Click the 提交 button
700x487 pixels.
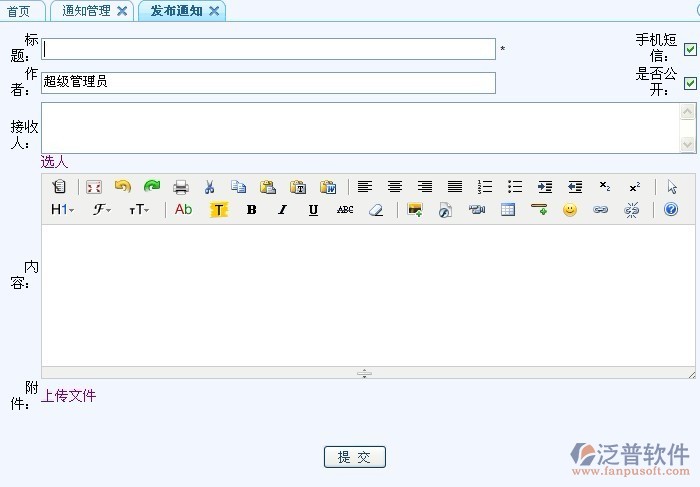tap(354, 457)
